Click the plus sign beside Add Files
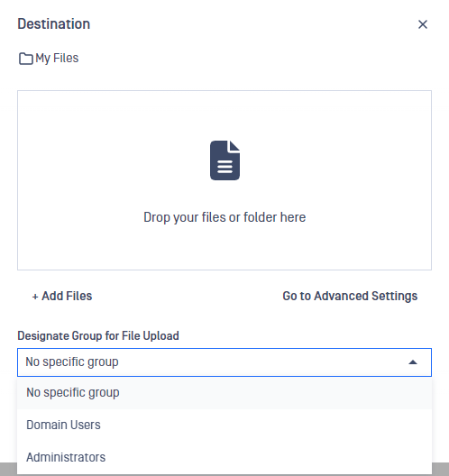This screenshot has width=449, height=476. (x=35, y=297)
